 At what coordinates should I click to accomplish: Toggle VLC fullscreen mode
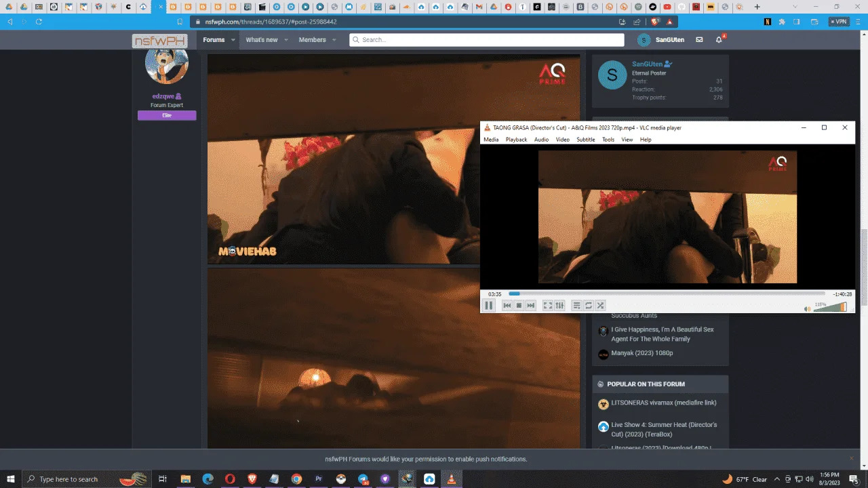pos(548,306)
